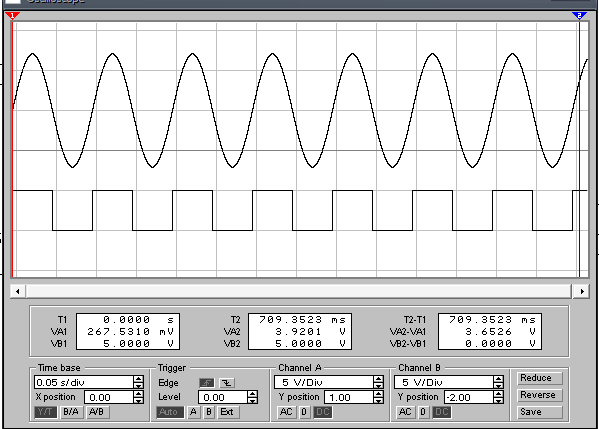The width and height of the screenshot is (599, 429).
Task: Set Channel B coupling to 0
Action: click(423, 412)
